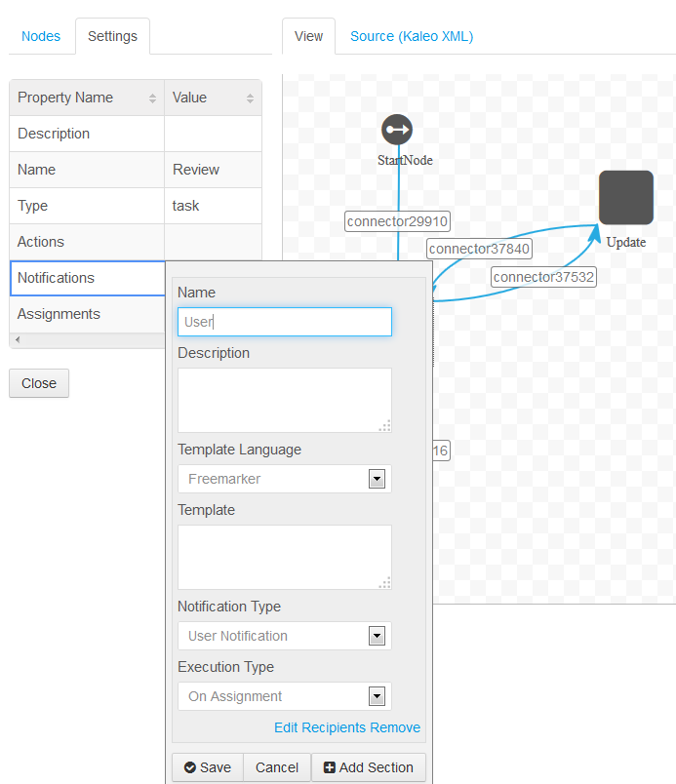Viewport: 676px width, 784px height.
Task: Click the Remove link
Action: [x=395, y=727]
